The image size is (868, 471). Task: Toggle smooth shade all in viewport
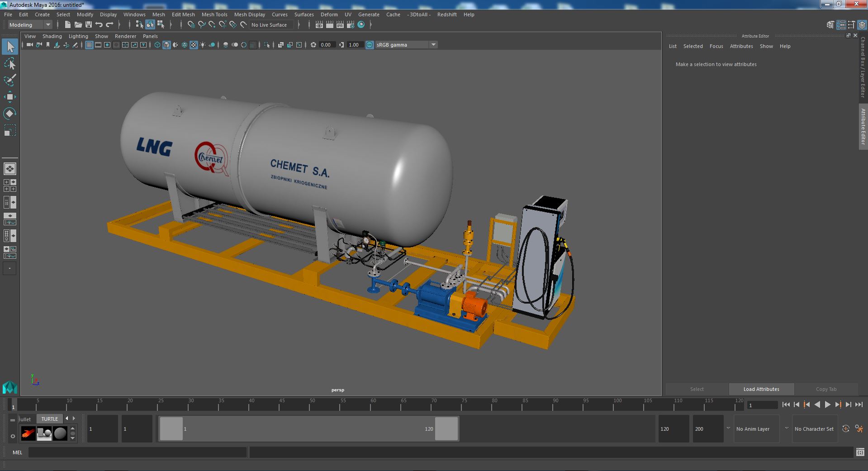166,45
